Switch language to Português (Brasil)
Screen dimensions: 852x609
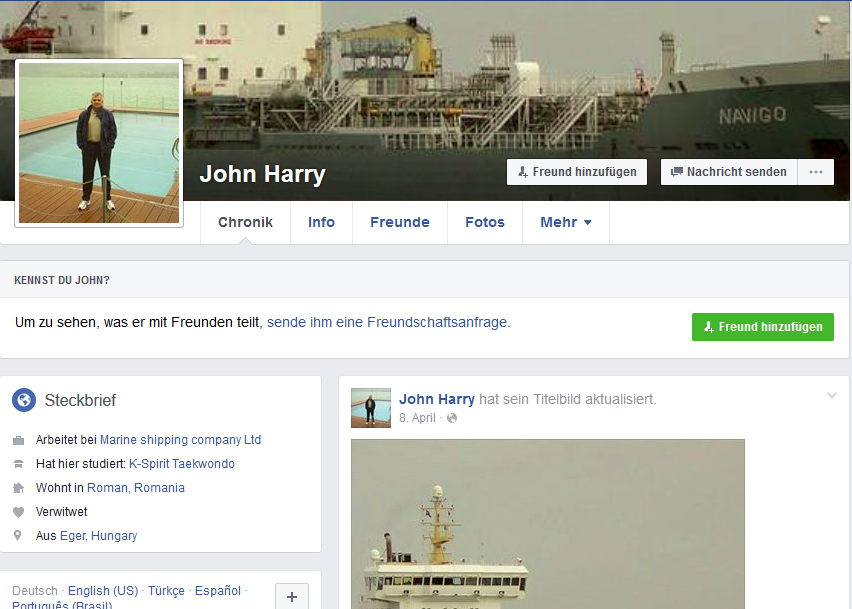pos(62,605)
